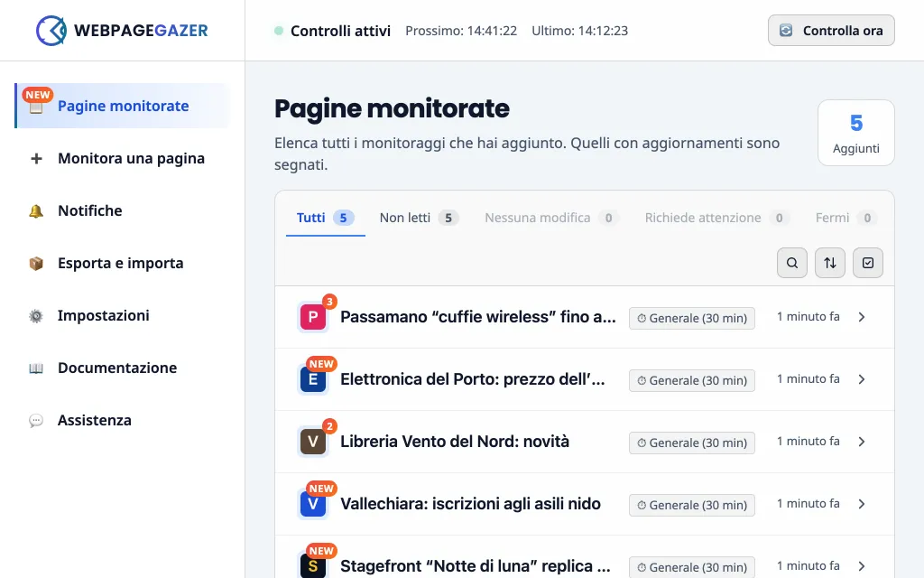Click the 5 Aggiunti counter card
Screen dimensions: 924x578
coord(855,133)
